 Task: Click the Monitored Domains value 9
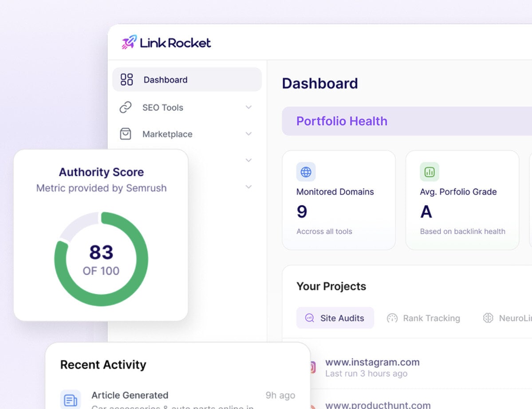coord(302,212)
